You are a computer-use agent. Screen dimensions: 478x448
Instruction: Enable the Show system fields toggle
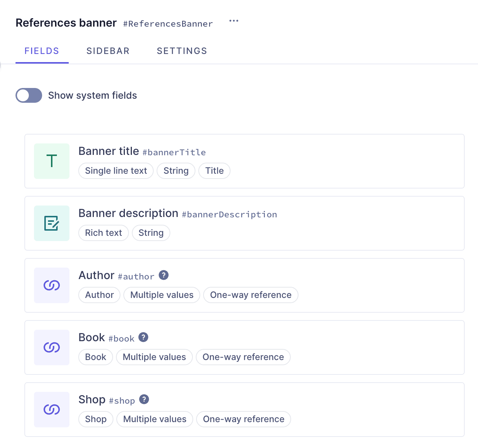(29, 95)
